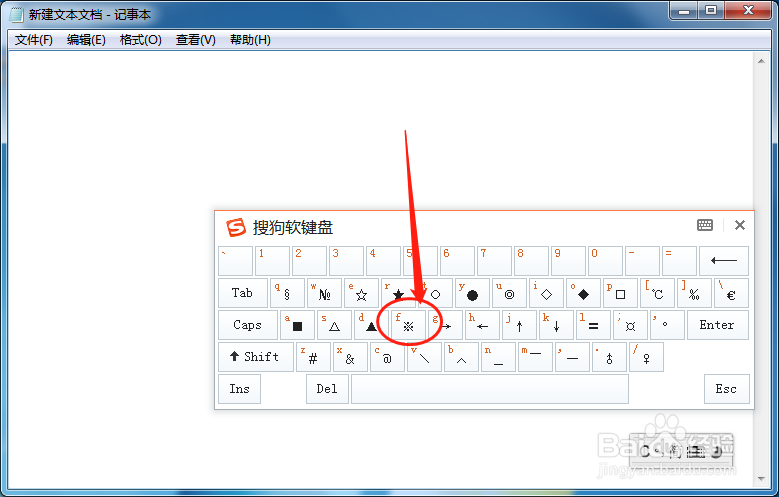The image size is (779, 497).
Task: Tap the Shift key on soft keyboard
Action: (x=255, y=357)
